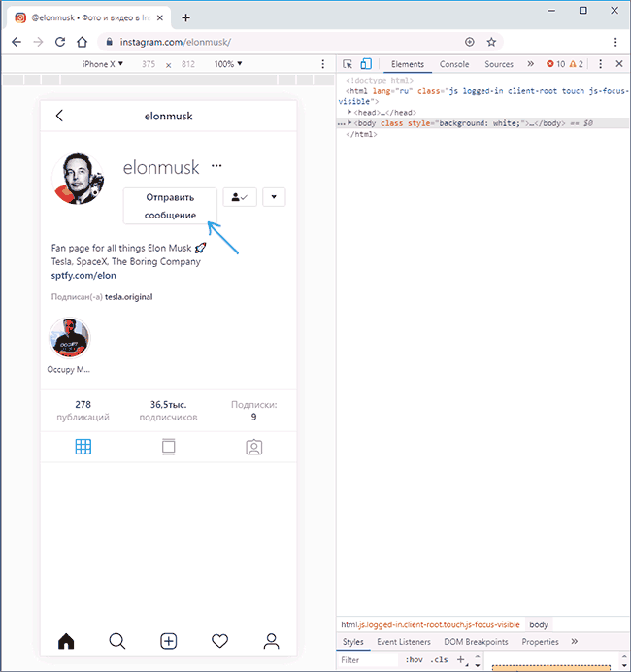
Task: Go to Instagram home feed icon
Action: [x=66, y=641]
